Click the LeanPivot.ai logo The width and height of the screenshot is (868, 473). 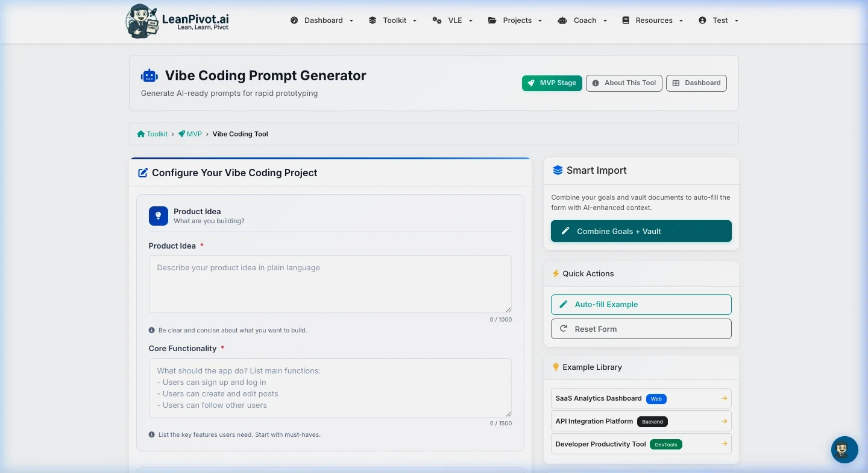(x=177, y=21)
